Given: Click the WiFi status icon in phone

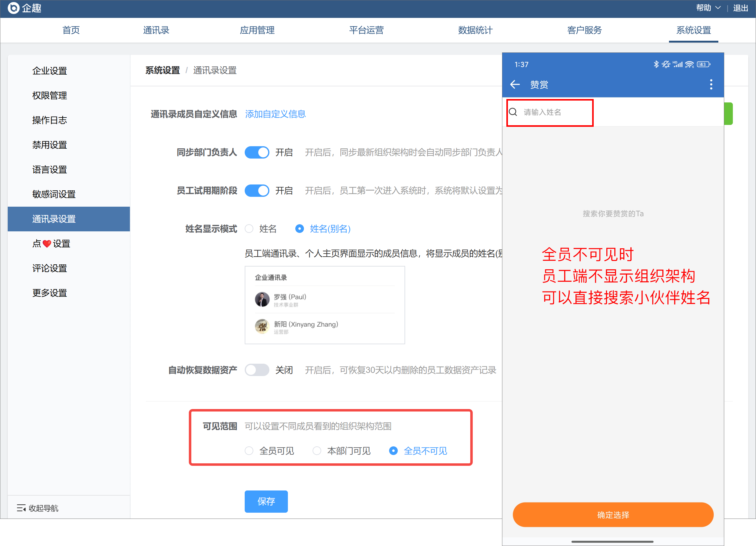Looking at the screenshot, I should 689,64.
